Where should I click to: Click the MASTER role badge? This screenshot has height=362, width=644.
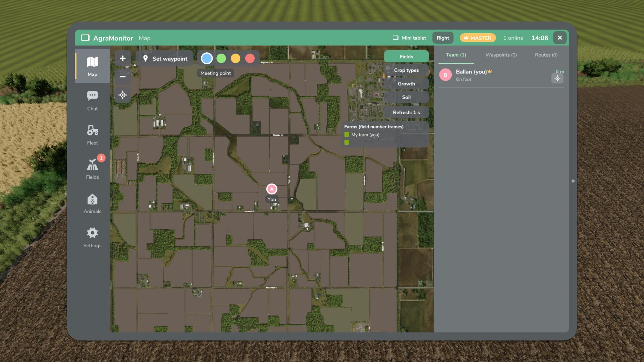pos(478,38)
